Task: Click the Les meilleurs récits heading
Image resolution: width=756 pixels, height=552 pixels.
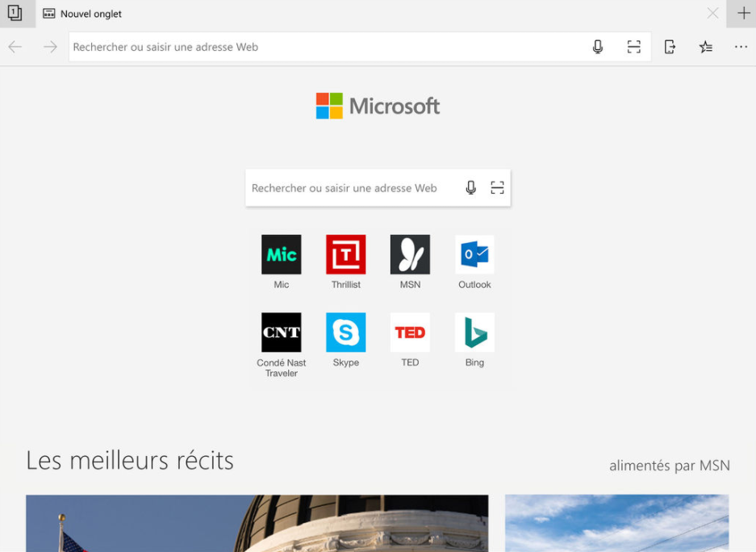Action: 130,460
